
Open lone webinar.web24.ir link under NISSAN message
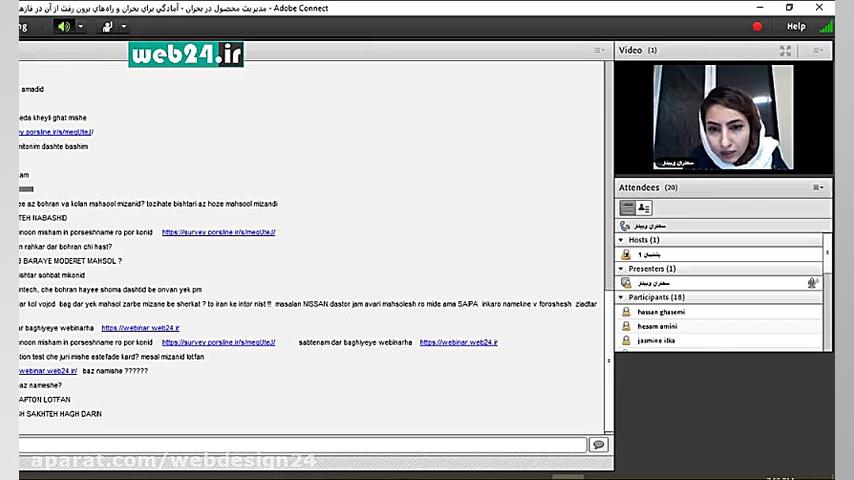140,328
